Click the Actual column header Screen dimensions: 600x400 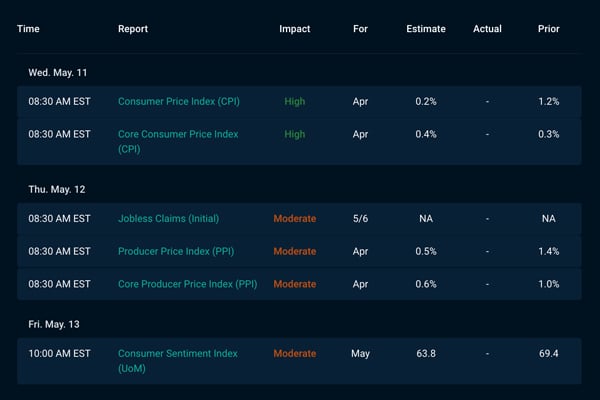tap(487, 29)
